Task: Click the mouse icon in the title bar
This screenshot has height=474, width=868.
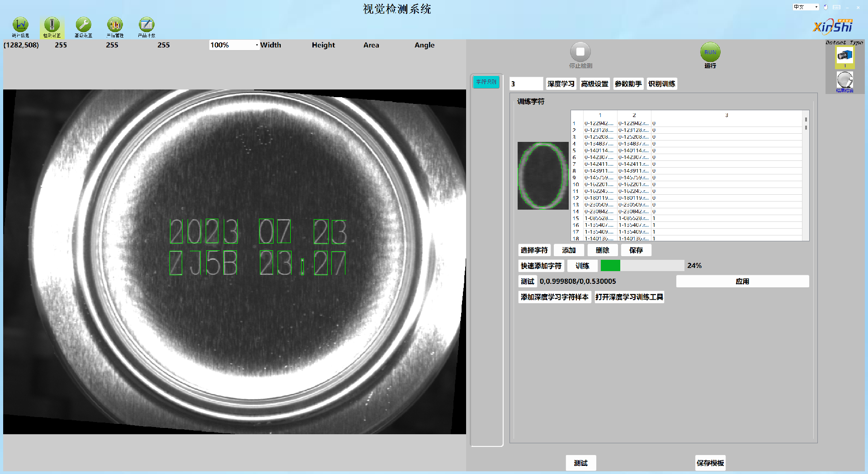Action: coord(826,7)
